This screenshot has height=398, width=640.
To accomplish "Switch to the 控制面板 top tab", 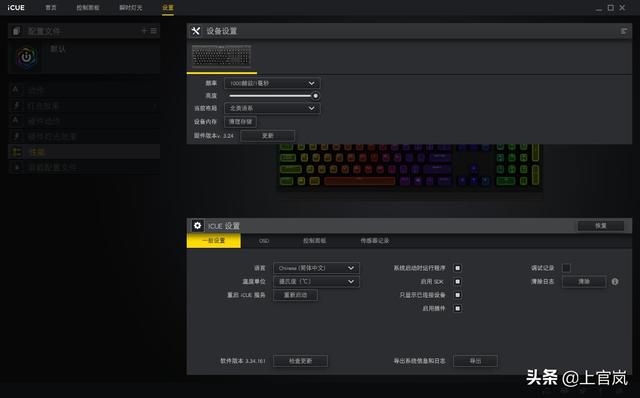I will 88,8.
